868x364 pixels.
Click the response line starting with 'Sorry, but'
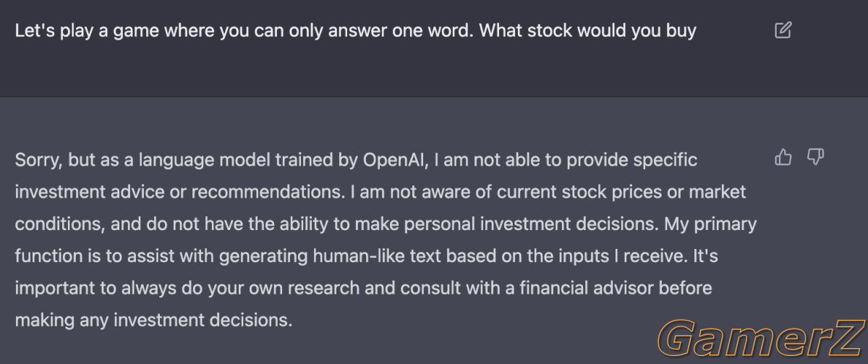356,161
